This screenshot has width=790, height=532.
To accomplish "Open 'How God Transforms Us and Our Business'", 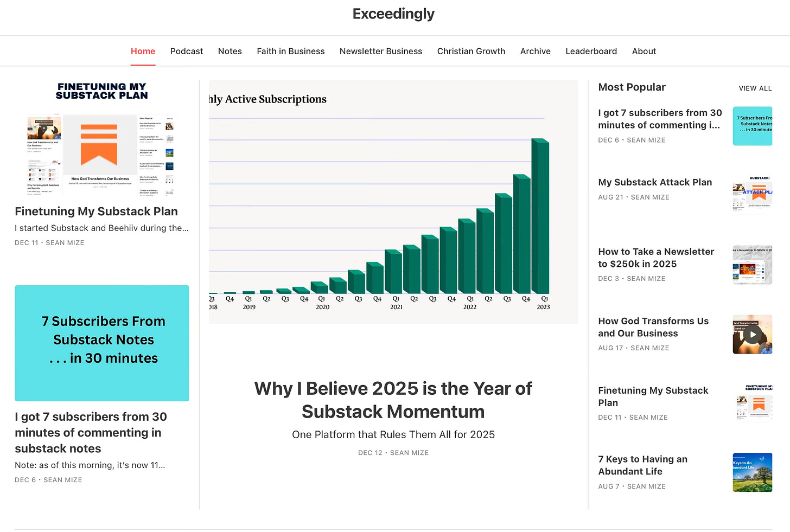I will pyautogui.click(x=653, y=327).
